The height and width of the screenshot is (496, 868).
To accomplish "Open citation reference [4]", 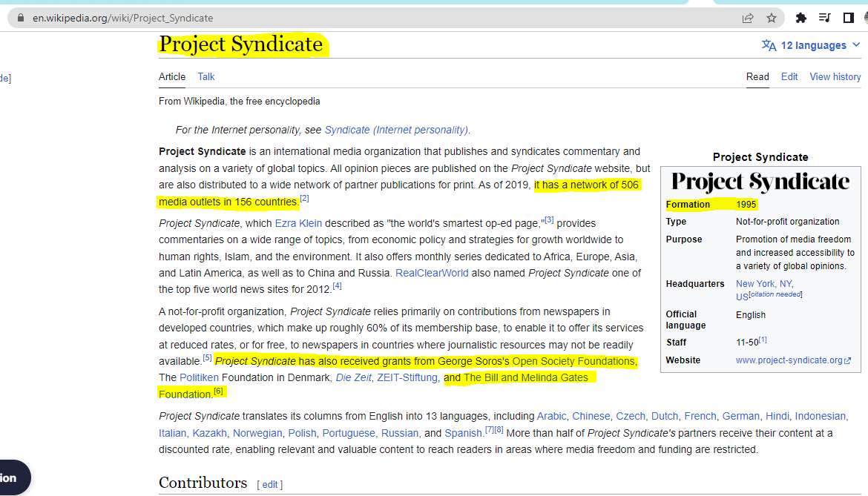I will [x=337, y=286].
